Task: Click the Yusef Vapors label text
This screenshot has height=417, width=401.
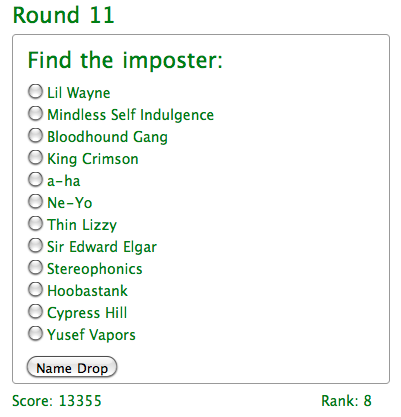Action: click(91, 335)
